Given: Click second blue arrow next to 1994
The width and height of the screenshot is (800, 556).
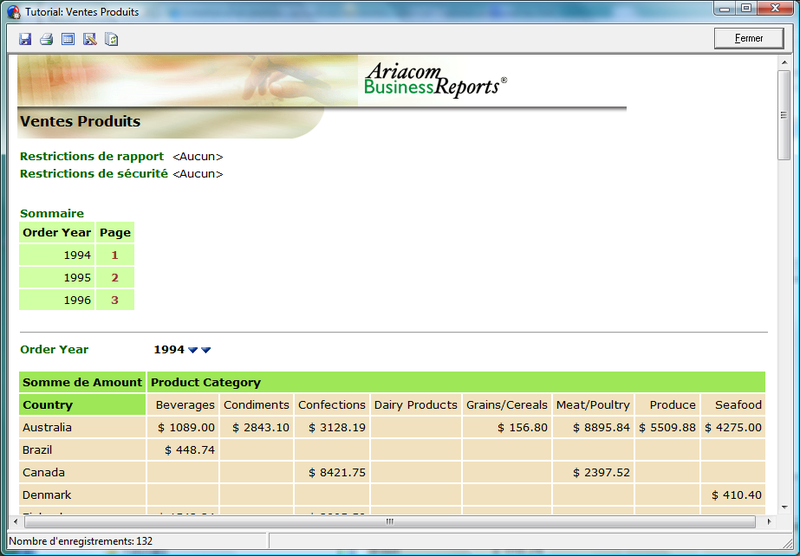Looking at the screenshot, I should pos(206,350).
